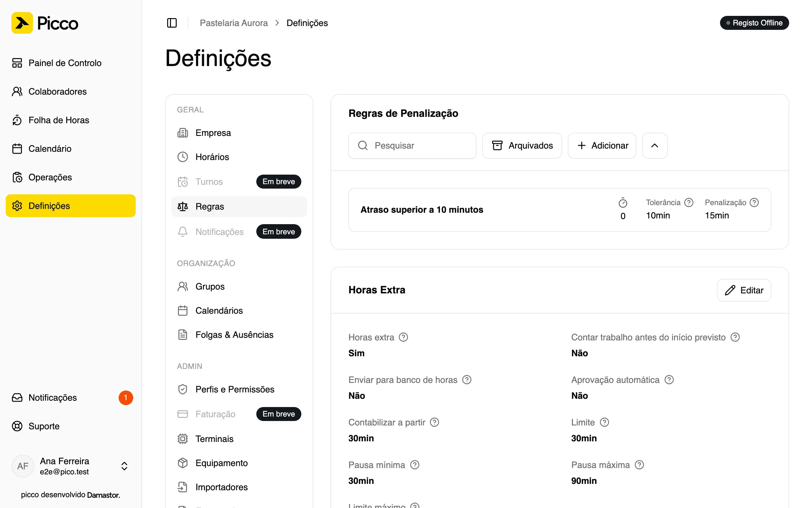Open Calendários settings section
This screenshot has height=508, width=812.
[239, 311]
